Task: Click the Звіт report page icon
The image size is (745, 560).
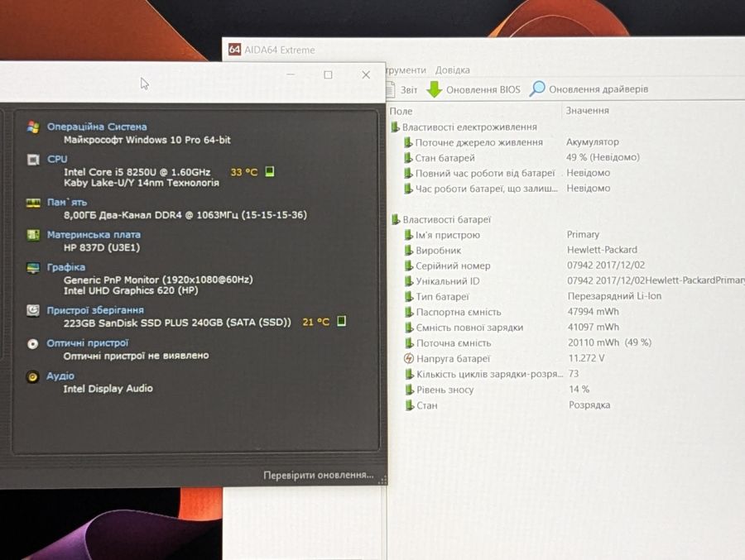Action: [390, 89]
